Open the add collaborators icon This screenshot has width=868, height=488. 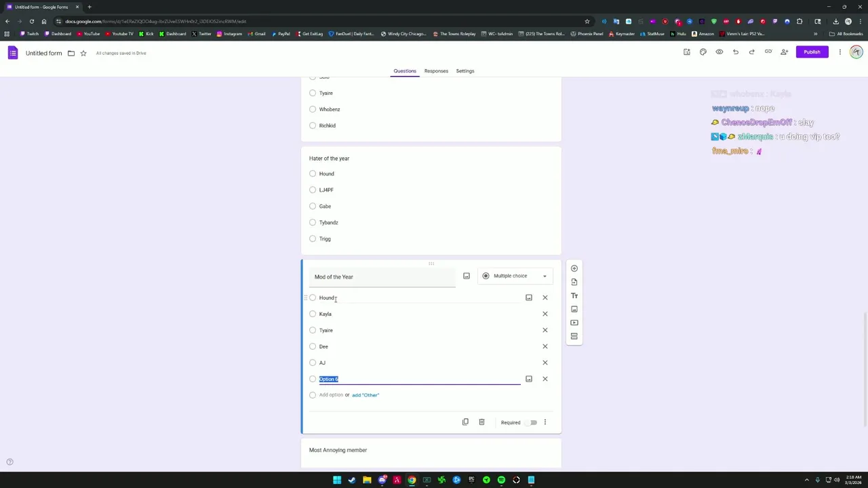pos(785,52)
